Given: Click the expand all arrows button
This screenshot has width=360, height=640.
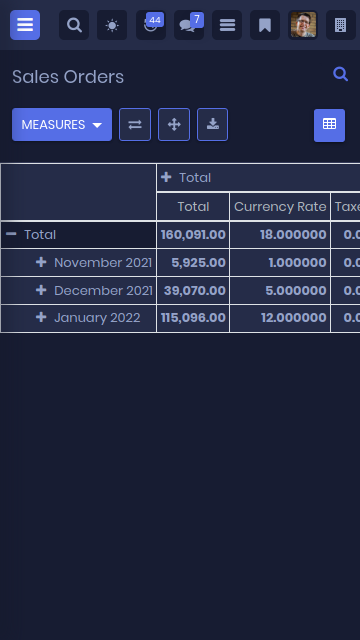Looking at the screenshot, I should pos(174,124).
